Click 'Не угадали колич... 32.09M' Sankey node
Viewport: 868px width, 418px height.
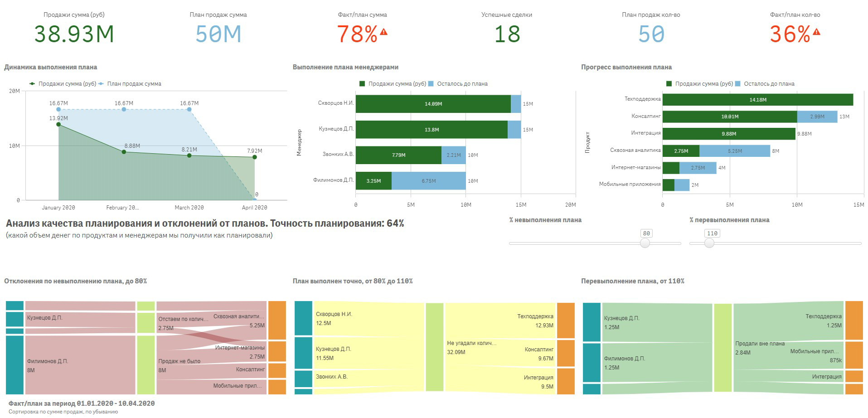click(435, 347)
